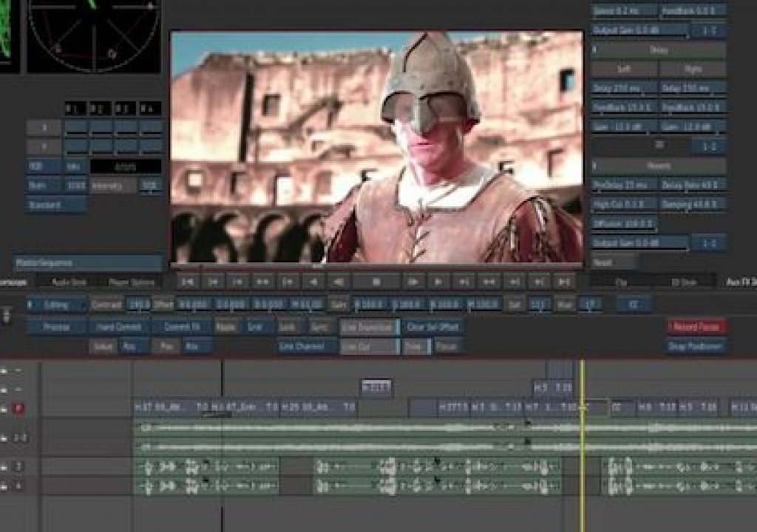Click the yellow timeline playhead
Viewport: 757px width, 532px height.
[x=583, y=444]
